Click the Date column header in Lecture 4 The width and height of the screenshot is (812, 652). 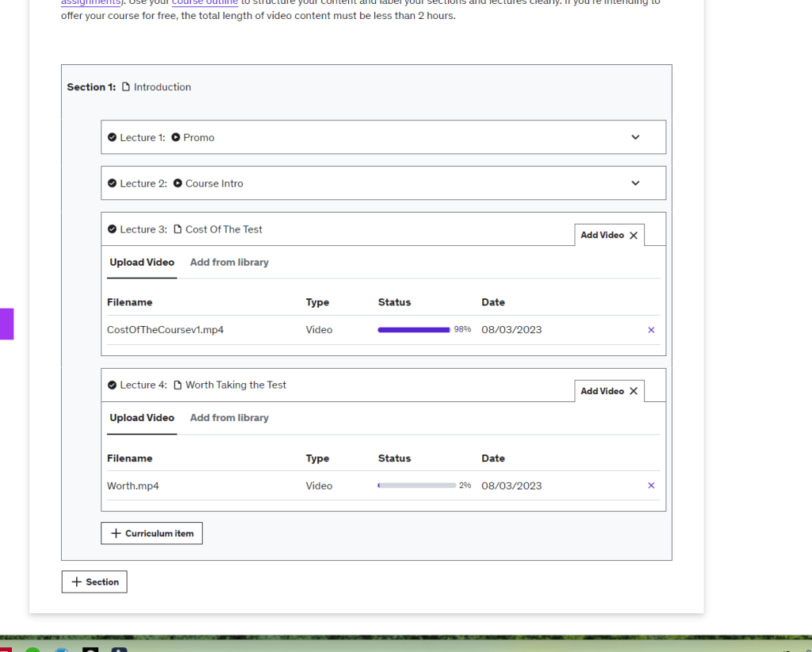pos(493,458)
